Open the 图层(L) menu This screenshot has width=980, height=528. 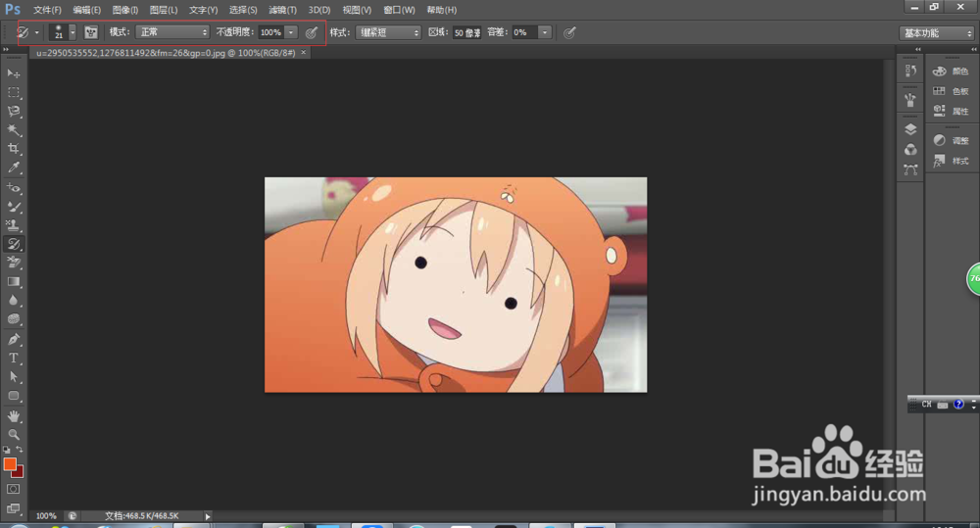(x=164, y=10)
